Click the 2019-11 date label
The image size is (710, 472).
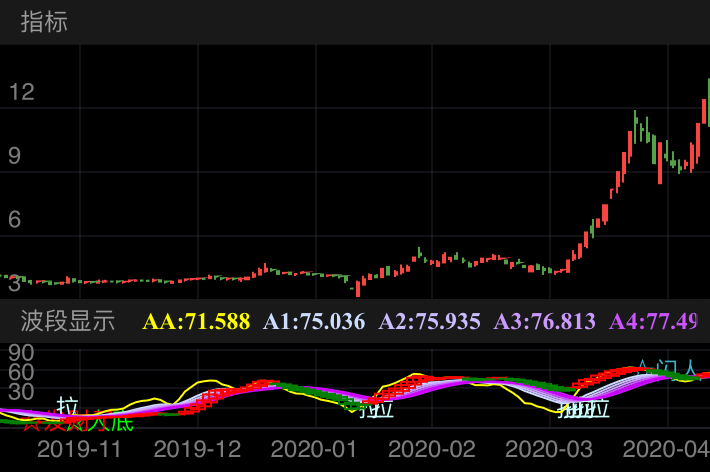[x=79, y=449]
